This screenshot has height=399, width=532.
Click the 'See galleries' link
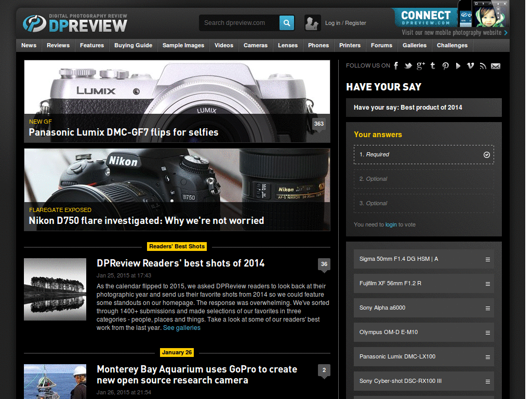(x=181, y=327)
